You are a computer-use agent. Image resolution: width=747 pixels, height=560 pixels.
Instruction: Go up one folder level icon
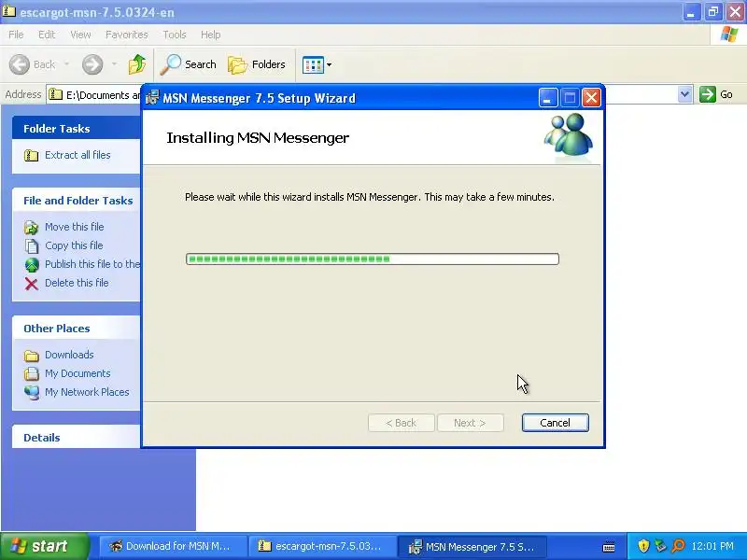click(137, 64)
